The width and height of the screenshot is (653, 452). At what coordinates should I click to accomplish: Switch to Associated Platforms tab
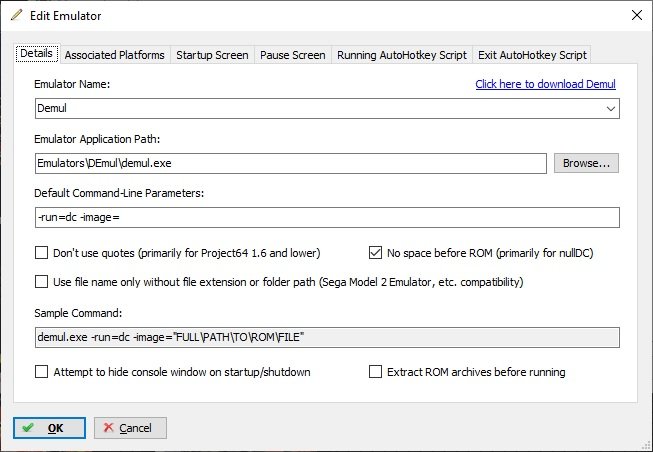pos(115,55)
